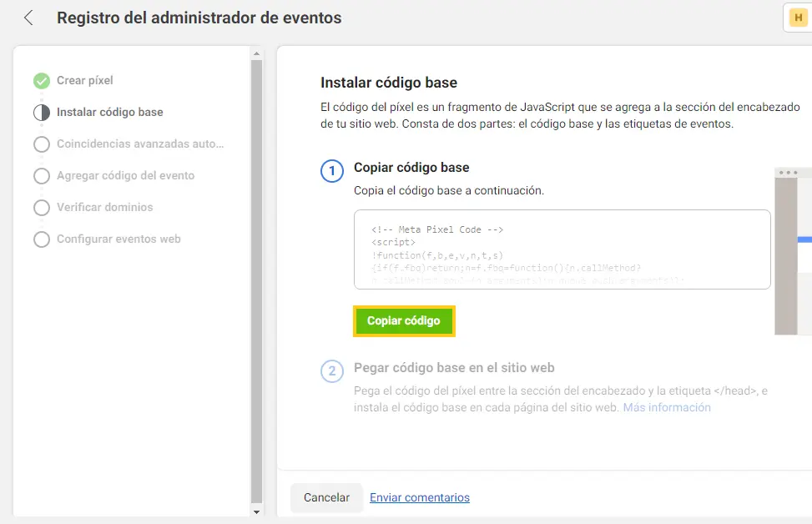
Task: Click the scroll up arrow of the steps panel
Action: (256, 53)
